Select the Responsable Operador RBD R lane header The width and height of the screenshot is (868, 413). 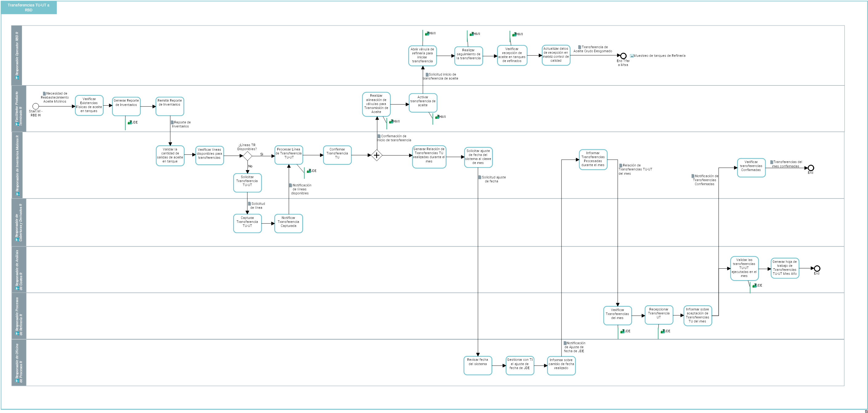(x=17, y=56)
